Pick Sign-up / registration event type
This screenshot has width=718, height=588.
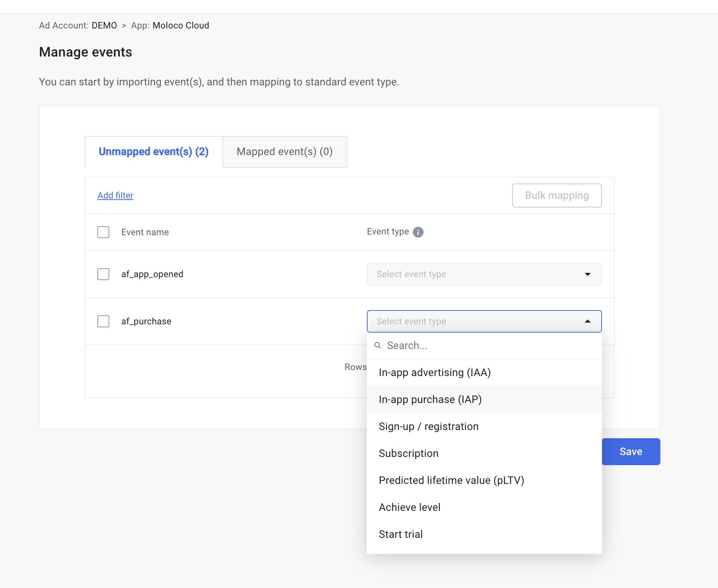point(429,427)
